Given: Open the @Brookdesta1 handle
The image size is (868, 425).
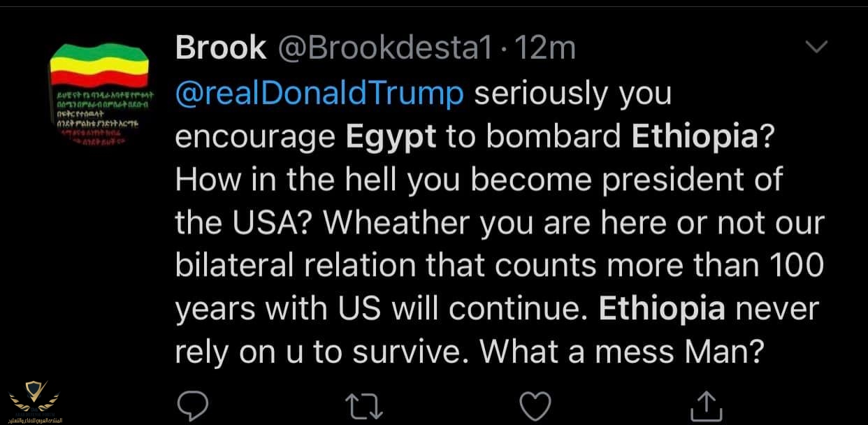Looking at the screenshot, I should coord(386,48).
